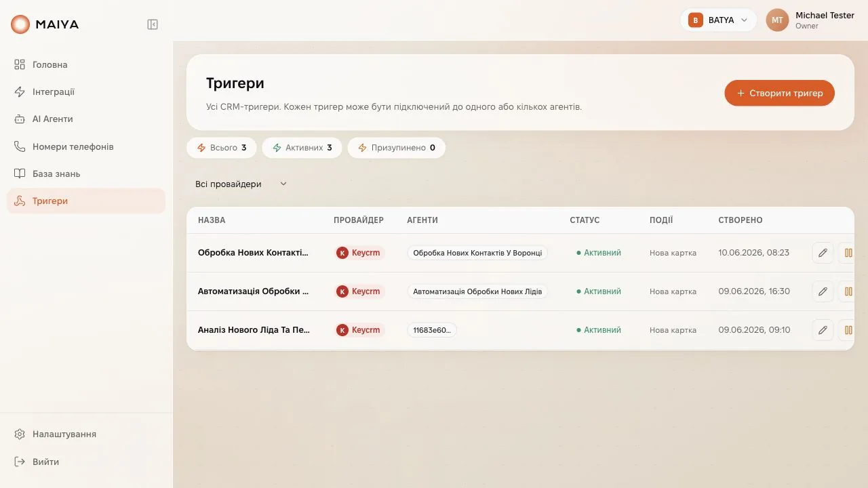Click trigger name Автоматизація Обробки ...
The image size is (868, 488).
[253, 291]
